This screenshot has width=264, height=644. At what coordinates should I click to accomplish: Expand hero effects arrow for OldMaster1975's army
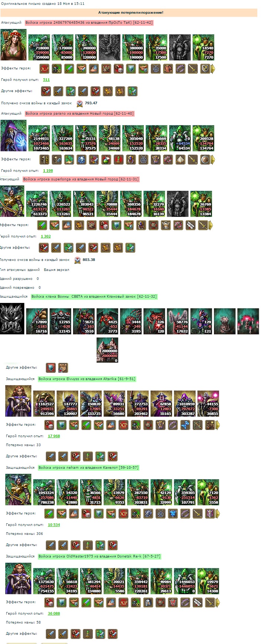coord(218,602)
